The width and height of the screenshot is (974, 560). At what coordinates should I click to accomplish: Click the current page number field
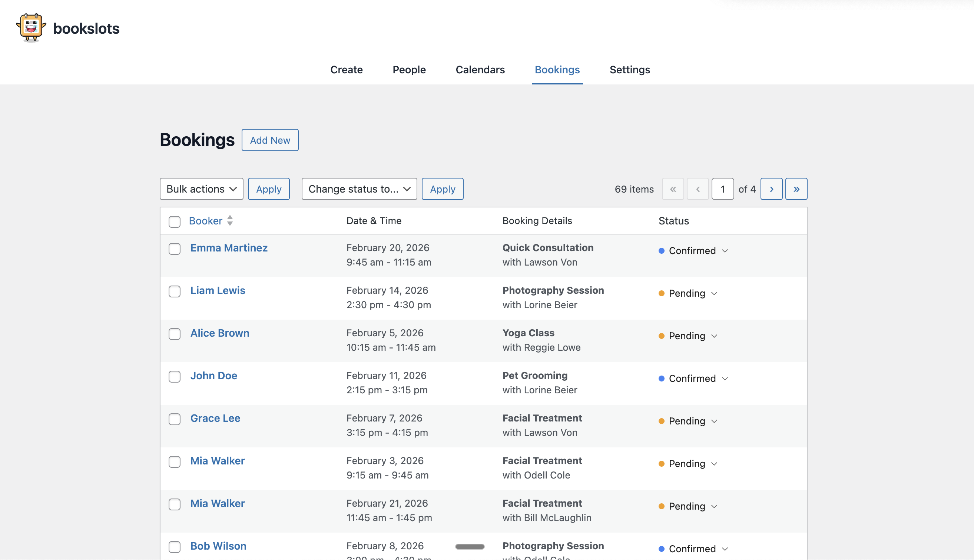click(722, 189)
